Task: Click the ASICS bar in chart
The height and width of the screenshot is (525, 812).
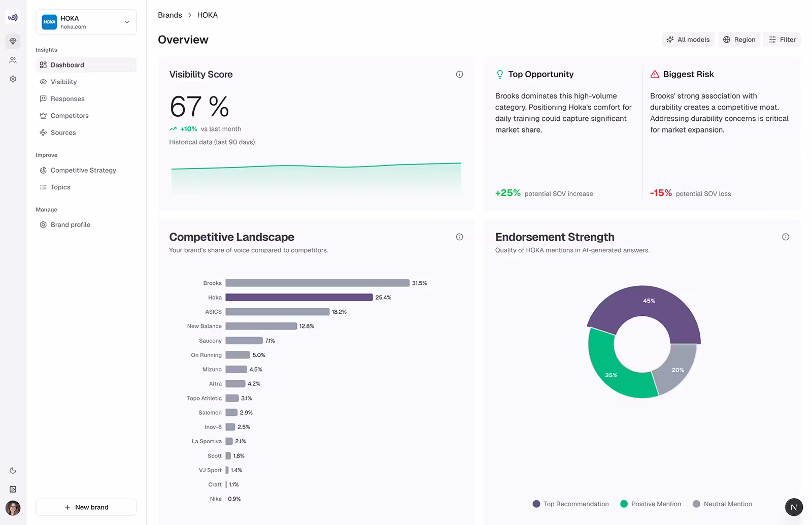Action: pos(278,312)
